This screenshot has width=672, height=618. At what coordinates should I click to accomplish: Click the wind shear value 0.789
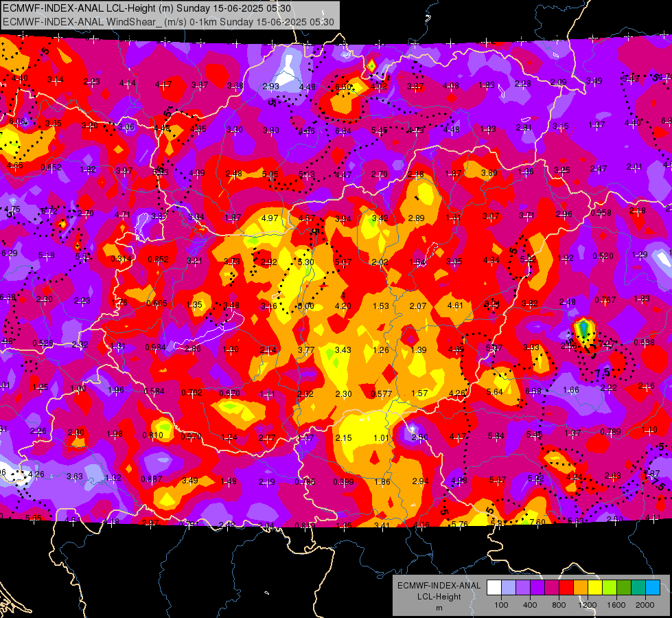point(610,431)
